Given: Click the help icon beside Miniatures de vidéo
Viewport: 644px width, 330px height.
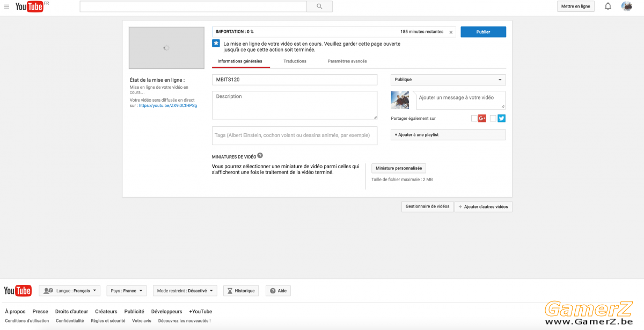Looking at the screenshot, I should (260, 155).
